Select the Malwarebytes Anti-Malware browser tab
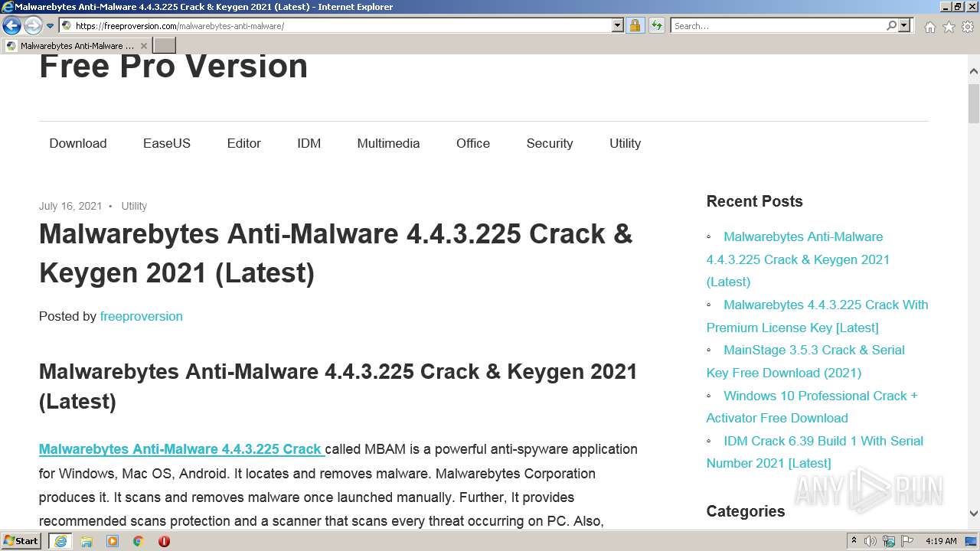The width and height of the screenshot is (980, 551). pyautogui.click(x=77, y=46)
